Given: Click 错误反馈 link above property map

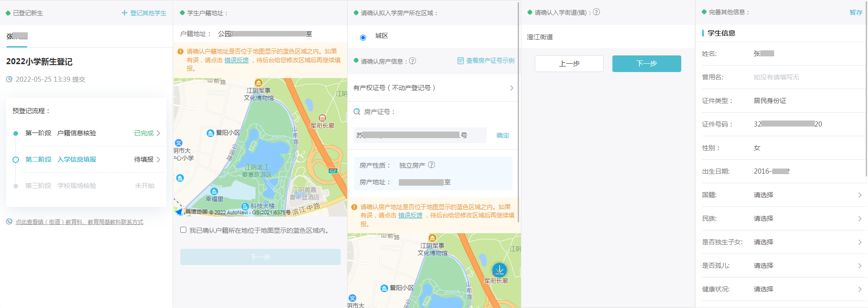Looking at the screenshot, I should click(x=410, y=215).
